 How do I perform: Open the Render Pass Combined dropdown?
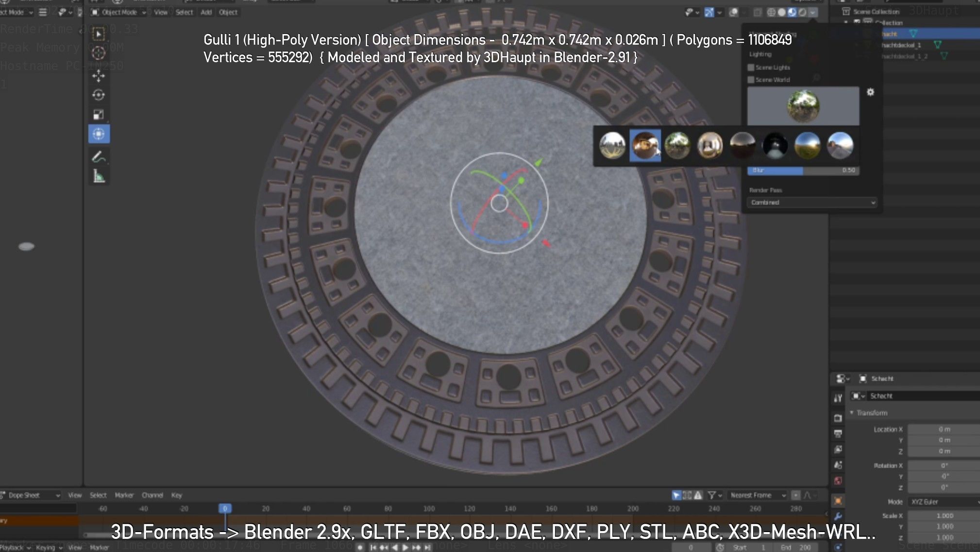(x=812, y=203)
